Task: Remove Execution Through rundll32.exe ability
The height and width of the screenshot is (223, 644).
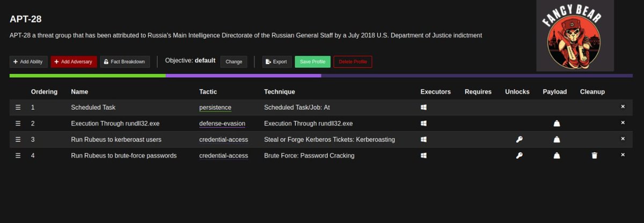Action: (x=623, y=123)
